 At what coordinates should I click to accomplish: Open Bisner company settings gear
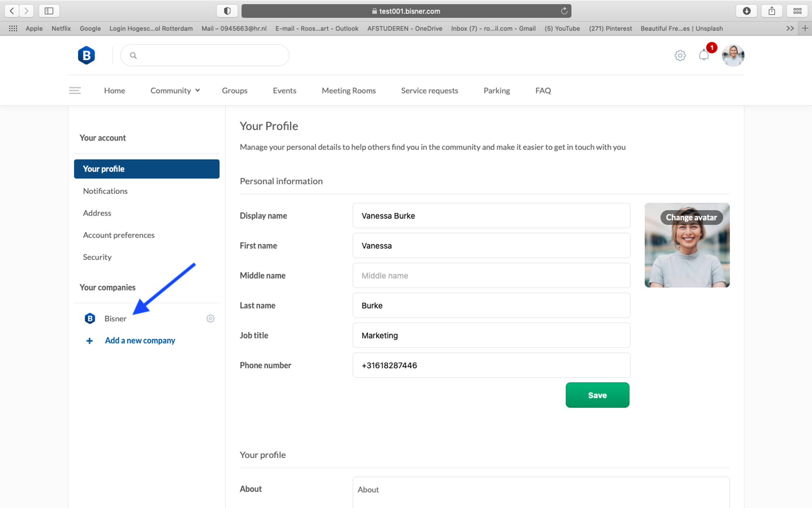pos(210,319)
